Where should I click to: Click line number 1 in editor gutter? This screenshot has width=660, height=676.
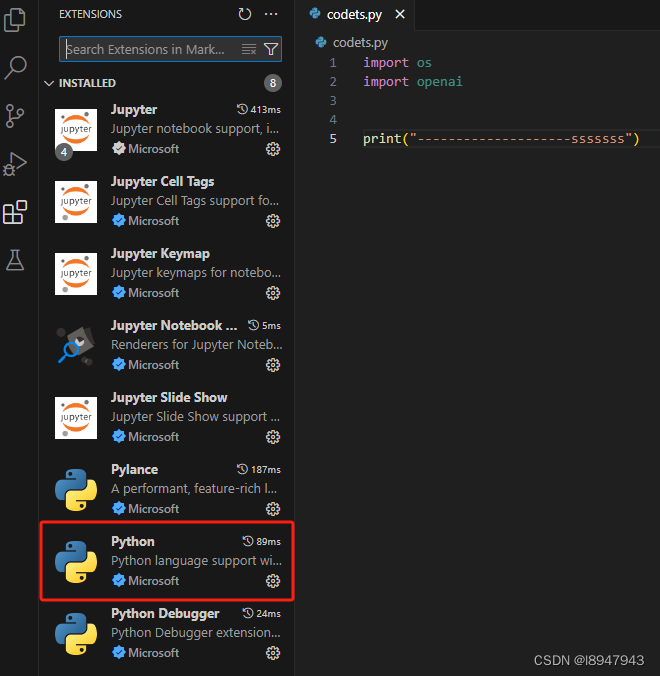333,63
